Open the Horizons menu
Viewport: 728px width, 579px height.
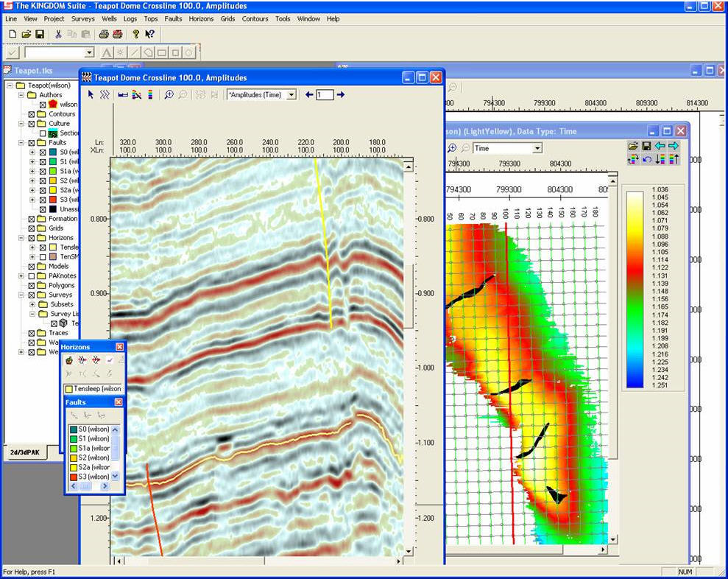click(201, 18)
